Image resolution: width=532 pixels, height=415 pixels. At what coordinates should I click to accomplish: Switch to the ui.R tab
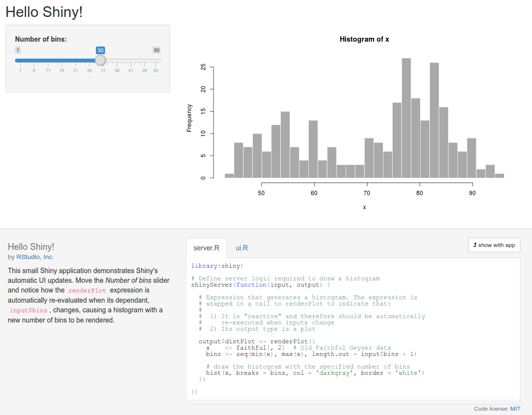point(242,248)
